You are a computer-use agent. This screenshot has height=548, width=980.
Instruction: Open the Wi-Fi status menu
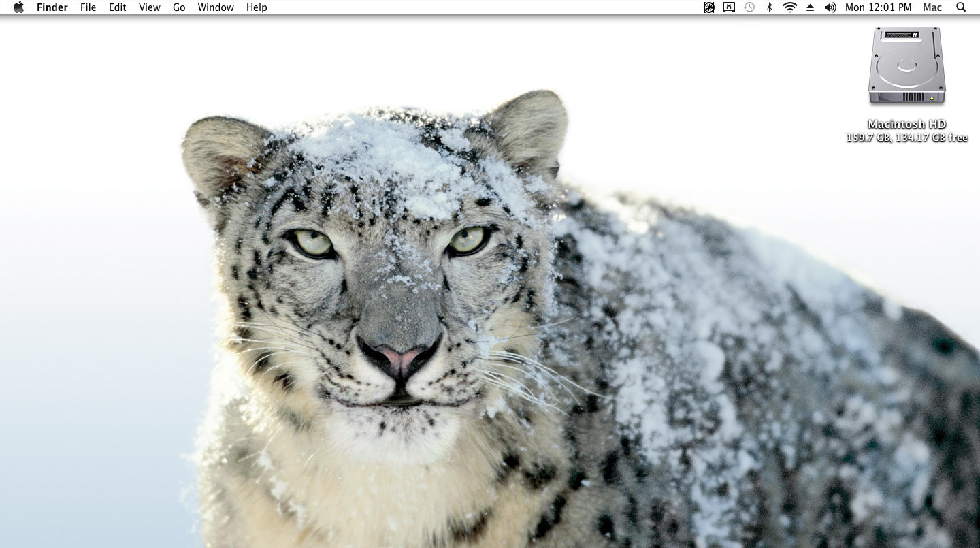click(x=790, y=7)
